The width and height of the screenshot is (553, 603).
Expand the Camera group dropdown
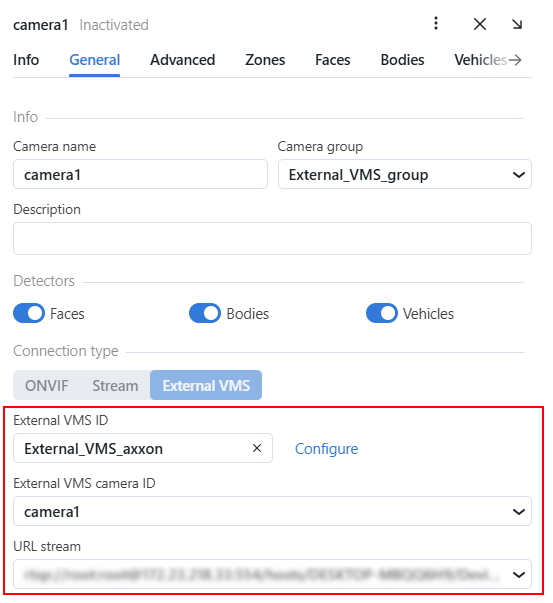[x=405, y=175]
